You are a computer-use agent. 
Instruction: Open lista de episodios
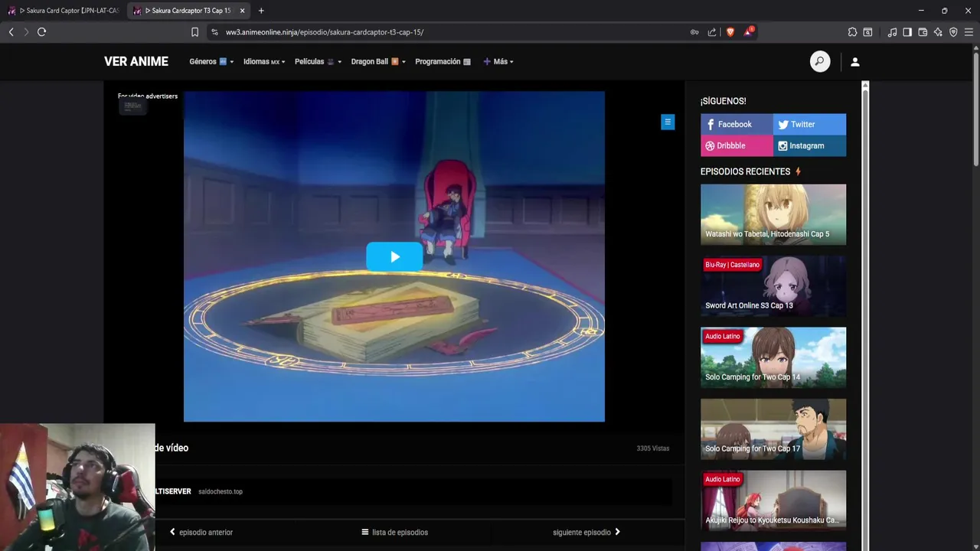(394, 533)
